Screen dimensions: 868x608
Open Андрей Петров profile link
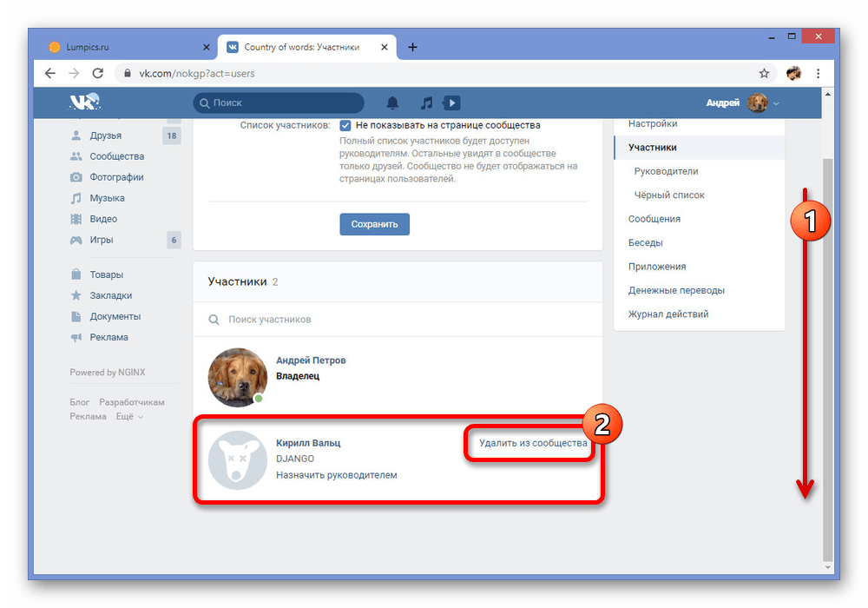coord(311,360)
